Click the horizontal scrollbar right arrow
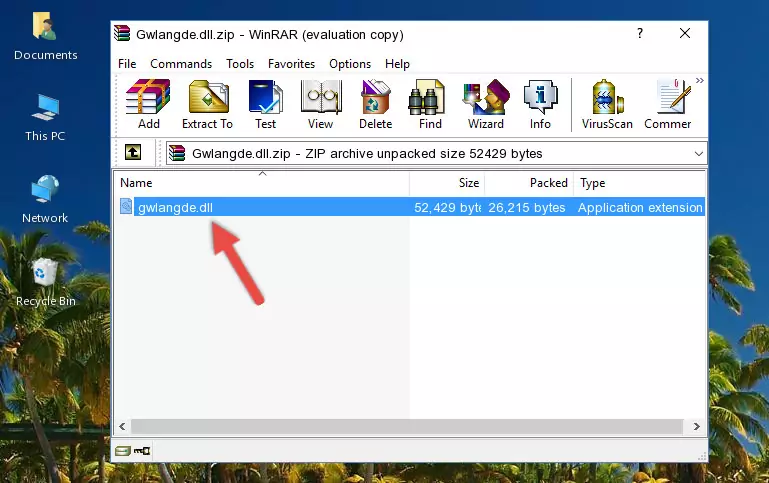The height and width of the screenshot is (483, 769). tap(696, 426)
